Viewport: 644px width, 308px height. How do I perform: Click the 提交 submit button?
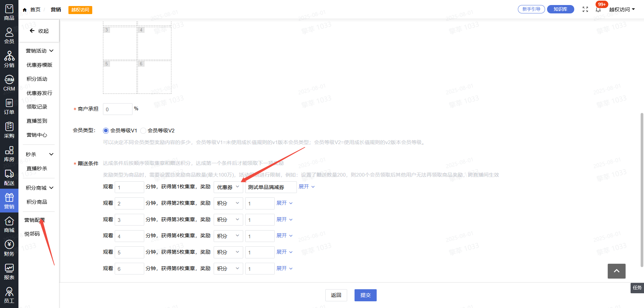(365, 295)
